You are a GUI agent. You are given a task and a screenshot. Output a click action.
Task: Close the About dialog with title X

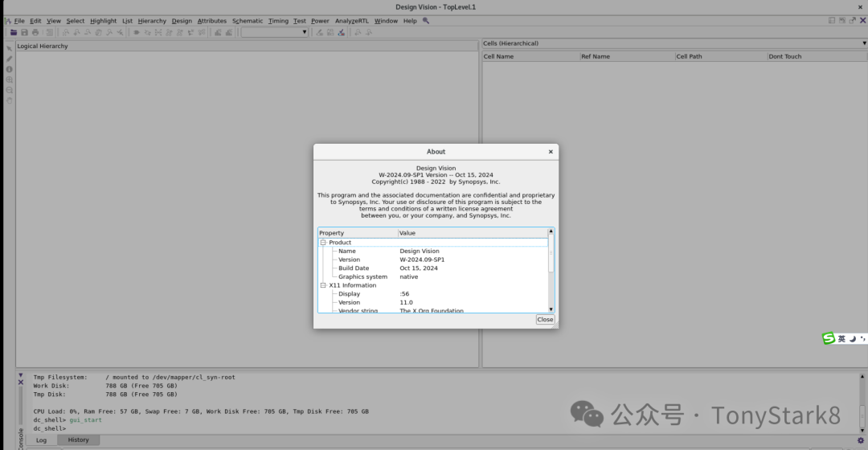click(551, 152)
